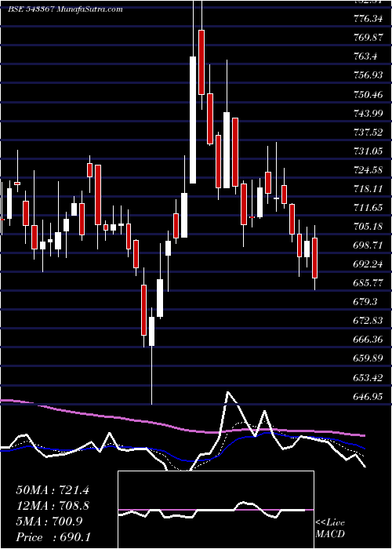The height and width of the screenshot is (549, 392).
Task: Select the Price : 690.1 readout
Action: (x=53, y=537)
